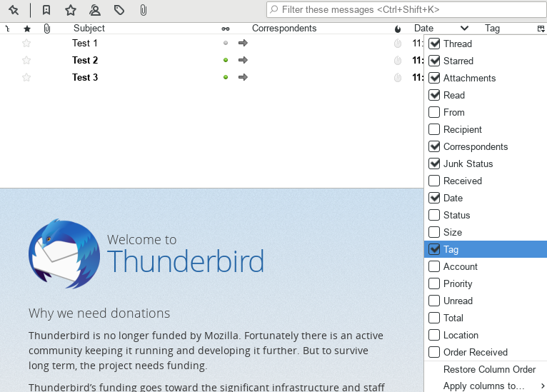Star the Test 1 message
This screenshot has width=547, height=392.
tap(26, 43)
